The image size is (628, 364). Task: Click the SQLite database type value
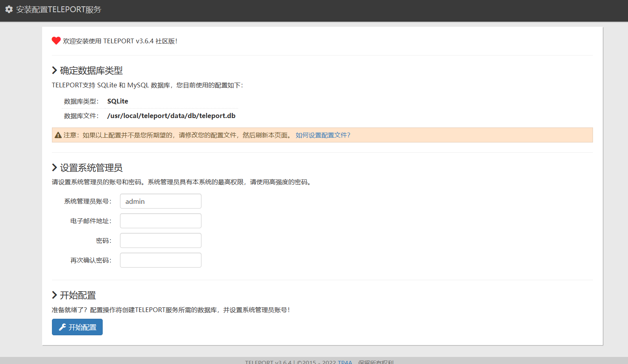click(x=118, y=101)
